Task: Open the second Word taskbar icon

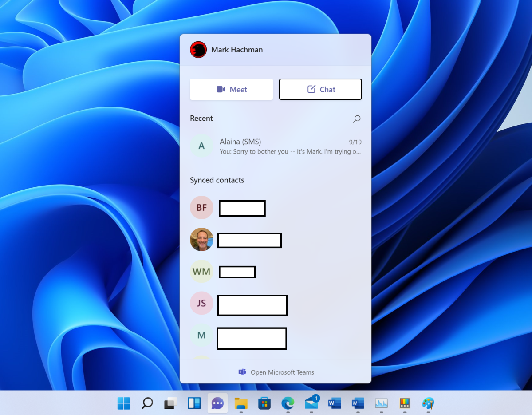Action: (358, 403)
